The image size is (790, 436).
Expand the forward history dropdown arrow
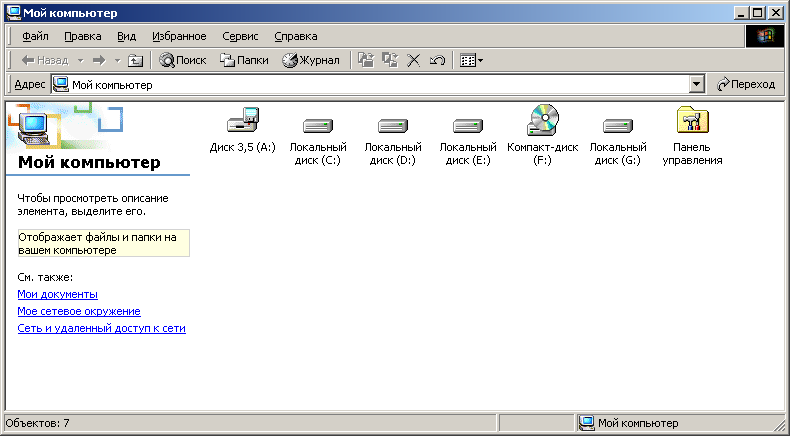117,60
